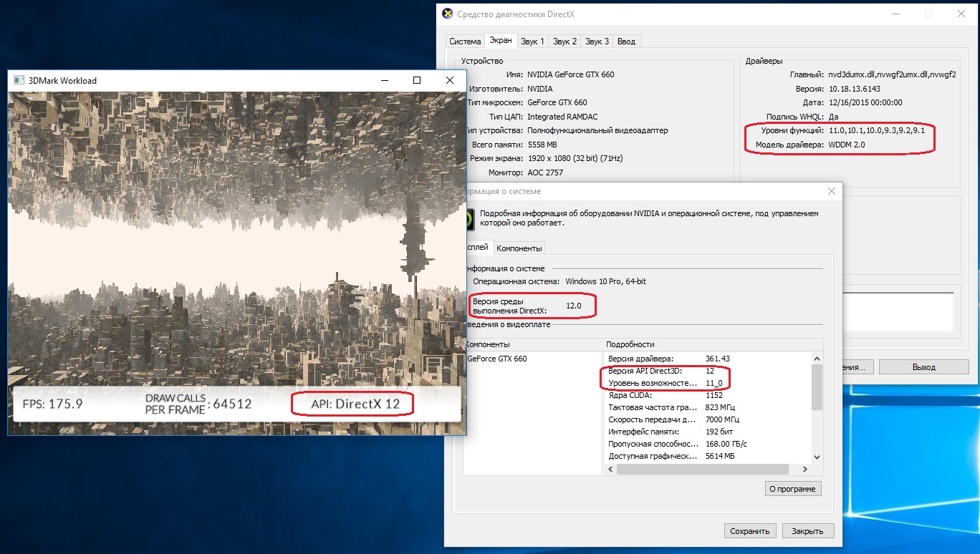Image resolution: width=980 pixels, height=554 pixels.
Task: Minimize the 3DMark Workload window
Action: coord(385,80)
